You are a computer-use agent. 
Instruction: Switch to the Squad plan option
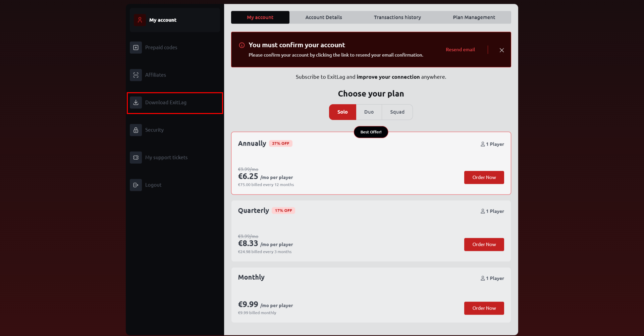[x=397, y=112]
